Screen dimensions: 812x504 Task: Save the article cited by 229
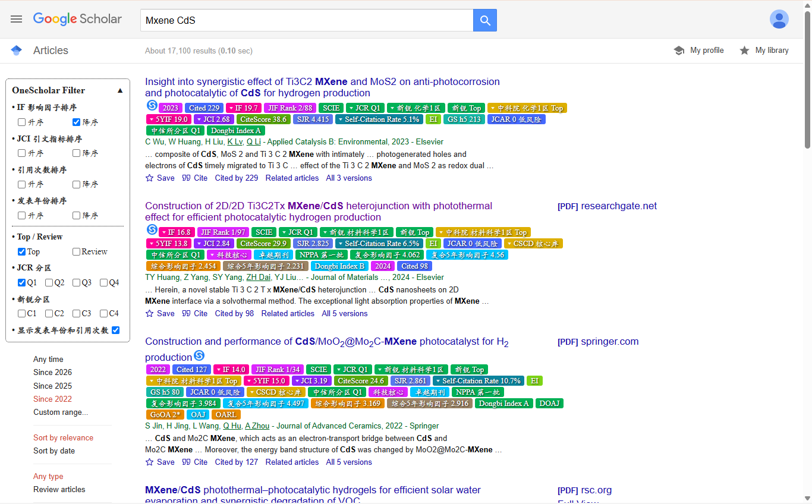pyautogui.click(x=160, y=178)
